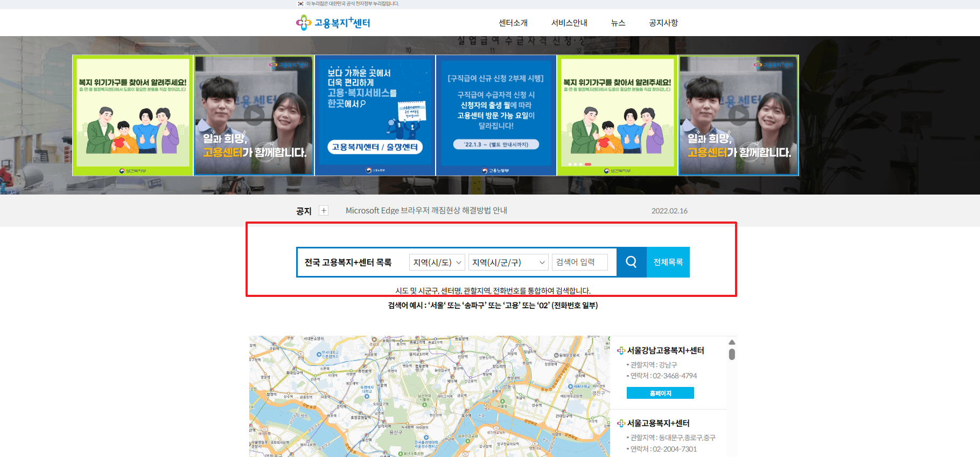Click the 관할지역 : 동대문구,종로구,중구 text
Screen dimensions: 980x457
tap(673, 438)
